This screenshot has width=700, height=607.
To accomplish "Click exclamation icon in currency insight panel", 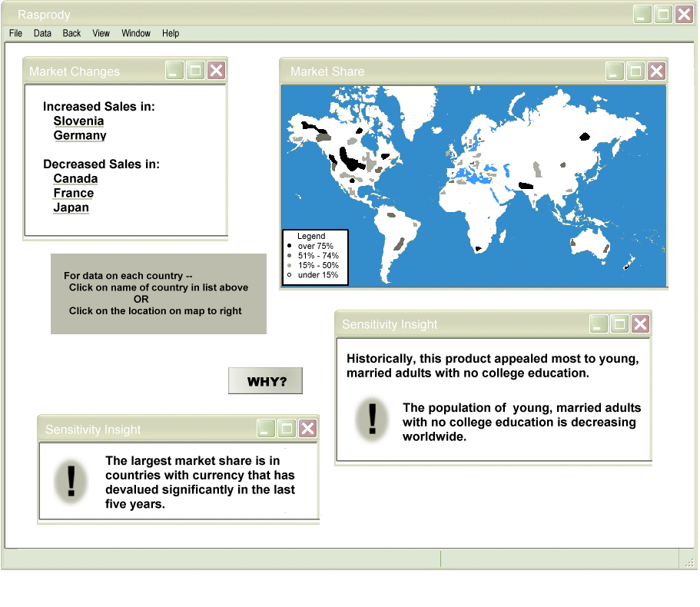I will click(71, 481).
